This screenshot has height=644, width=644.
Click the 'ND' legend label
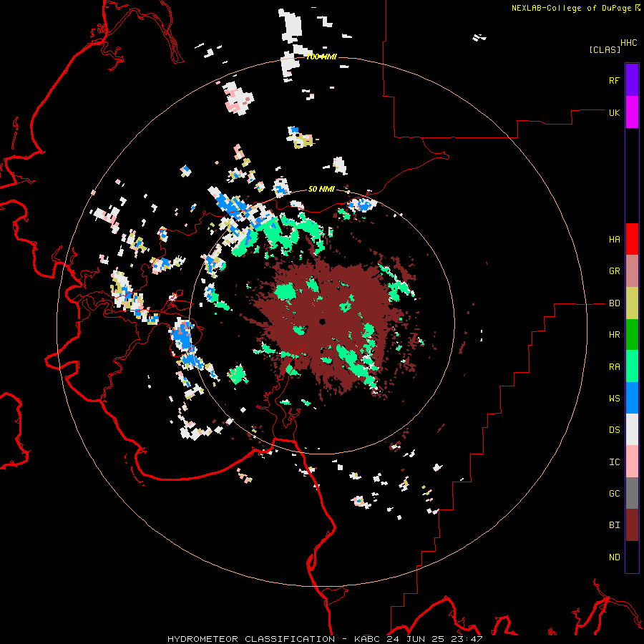click(x=614, y=557)
